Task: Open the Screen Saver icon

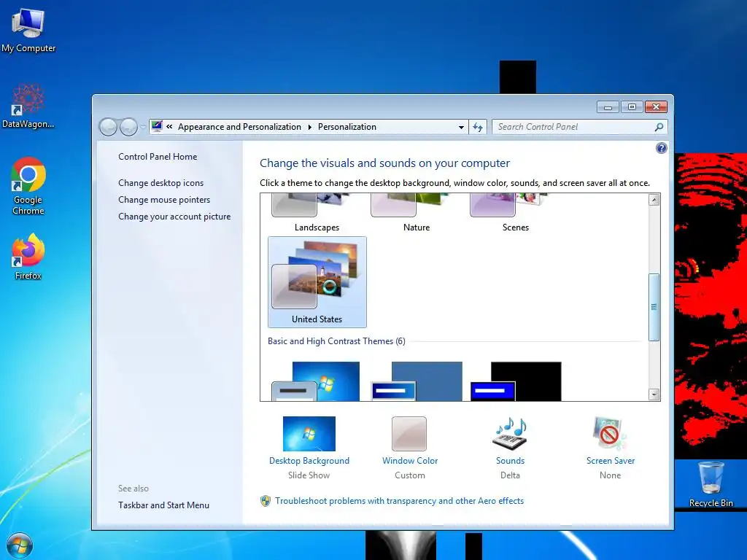Action: pos(610,434)
